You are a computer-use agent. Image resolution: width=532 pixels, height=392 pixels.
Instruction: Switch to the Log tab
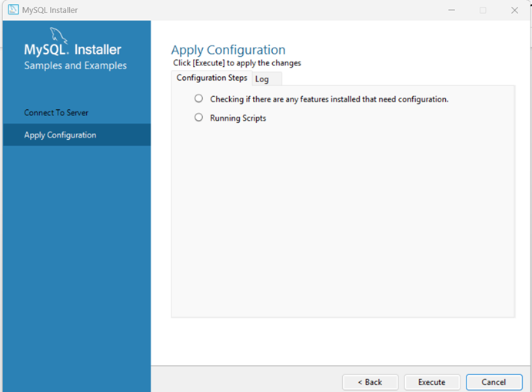(x=266, y=79)
